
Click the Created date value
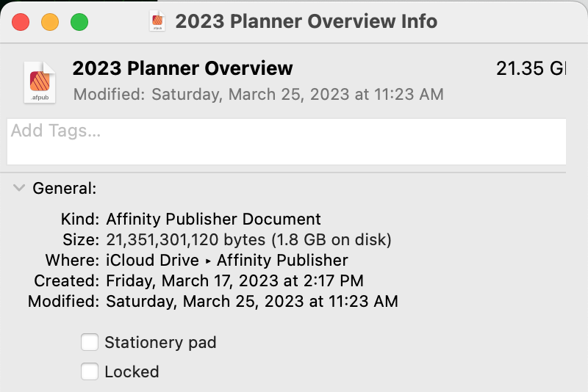234,281
